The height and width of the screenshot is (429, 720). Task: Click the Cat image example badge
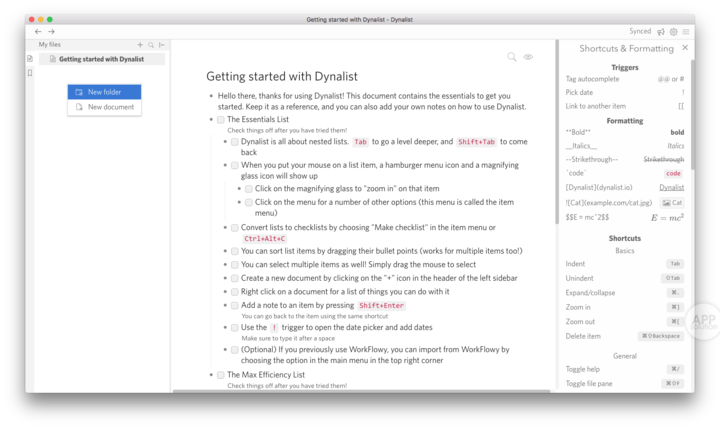[672, 203]
